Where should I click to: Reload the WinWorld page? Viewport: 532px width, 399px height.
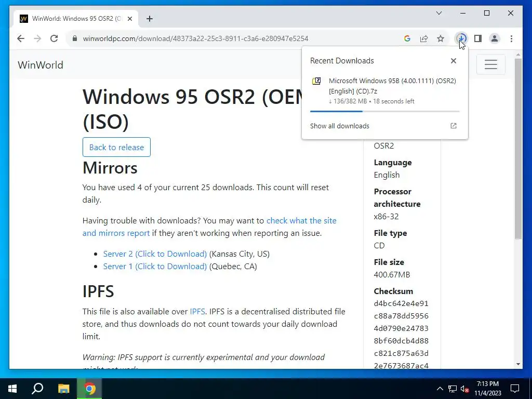point(54,38)
